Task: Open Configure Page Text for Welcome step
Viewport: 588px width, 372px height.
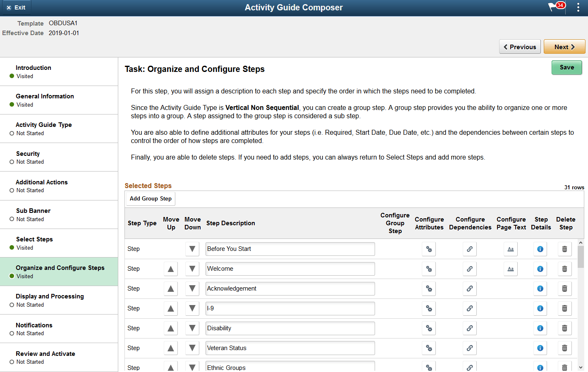Action: coord(510,269)
